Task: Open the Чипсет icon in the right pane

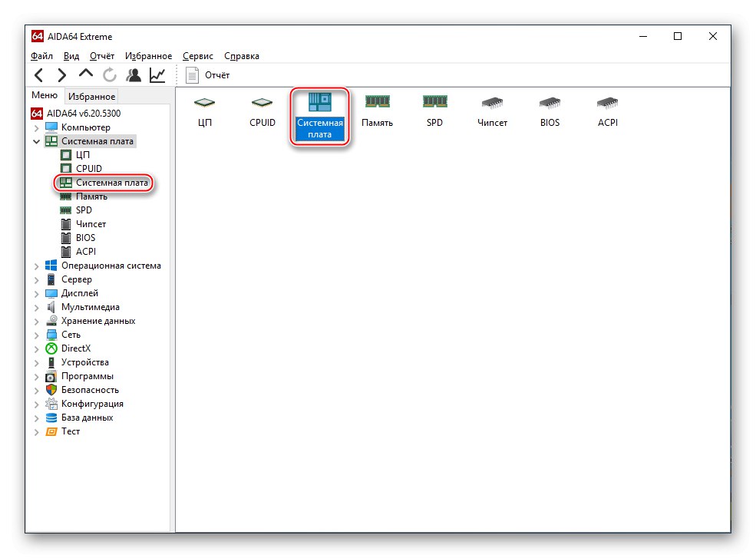Action: point(492,111)
